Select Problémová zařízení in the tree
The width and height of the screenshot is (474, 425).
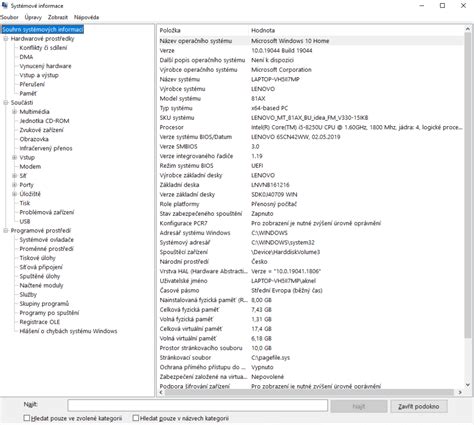click(47, 212)
